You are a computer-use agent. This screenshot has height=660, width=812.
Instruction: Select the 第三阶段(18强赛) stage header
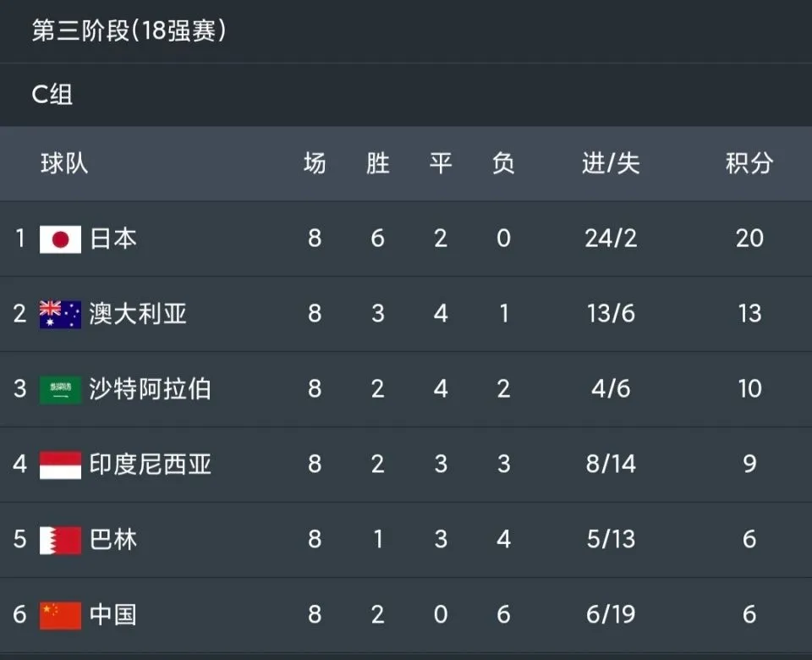tap(129, 30)
